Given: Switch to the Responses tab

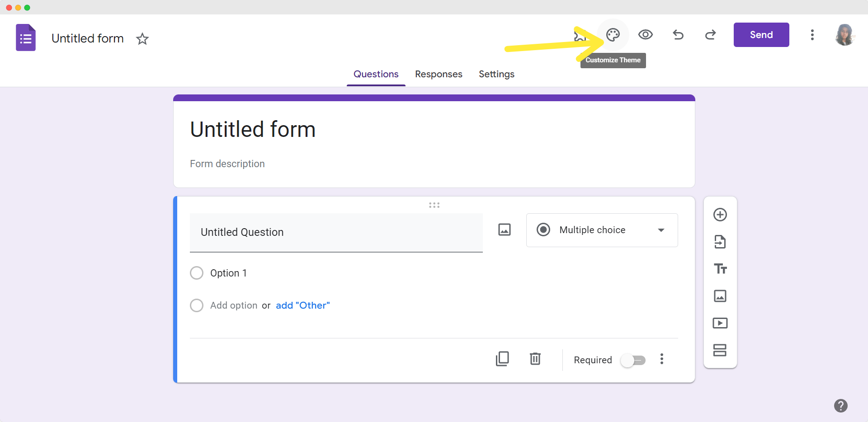Looking at the screenshot, I should 439,74.
